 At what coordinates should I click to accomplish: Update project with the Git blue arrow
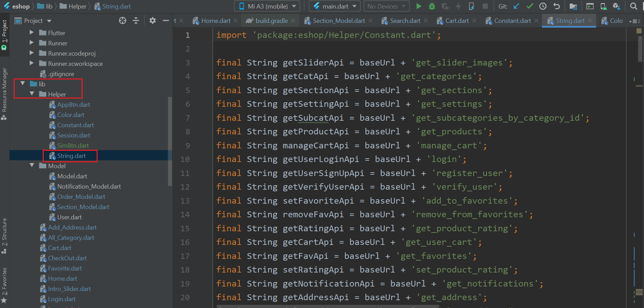pyautogui.click(x=516, y=6)
